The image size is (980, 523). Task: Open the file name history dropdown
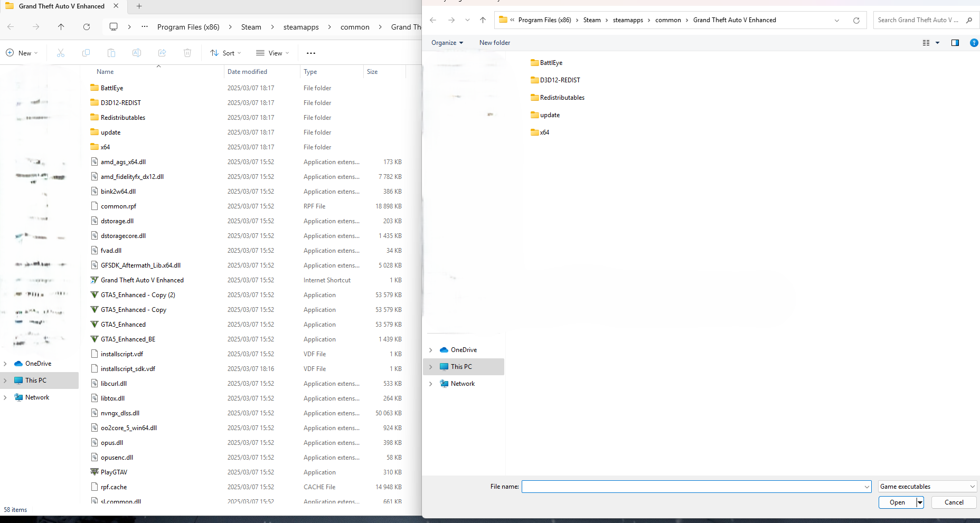point(866,487)
